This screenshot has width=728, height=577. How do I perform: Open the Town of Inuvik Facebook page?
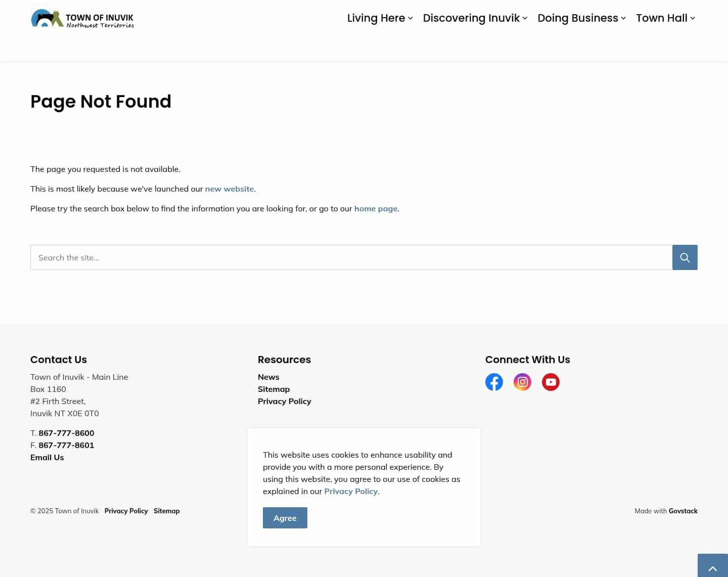click(x=494, y=382)
